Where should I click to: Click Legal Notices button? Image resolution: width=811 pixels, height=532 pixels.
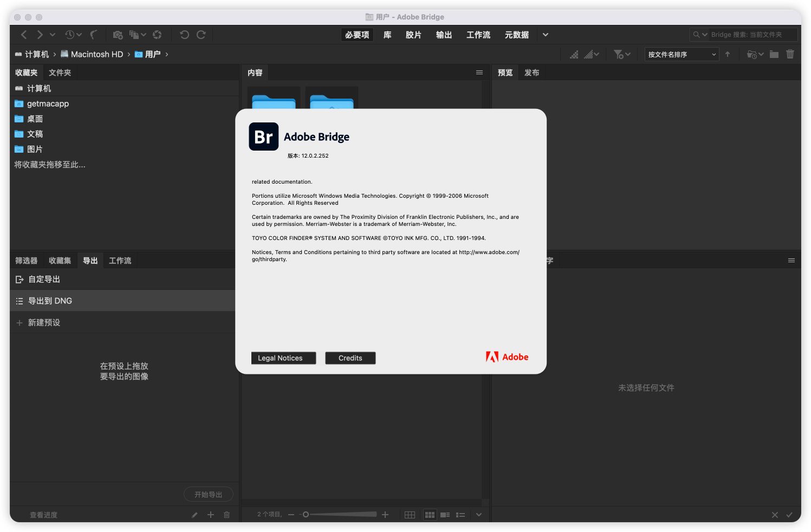(283, 358)
